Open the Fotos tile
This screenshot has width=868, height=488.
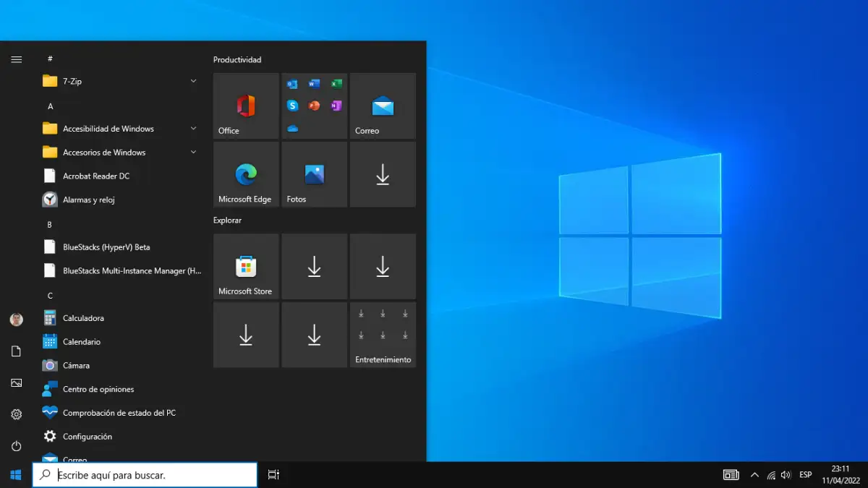pos(314,174)
